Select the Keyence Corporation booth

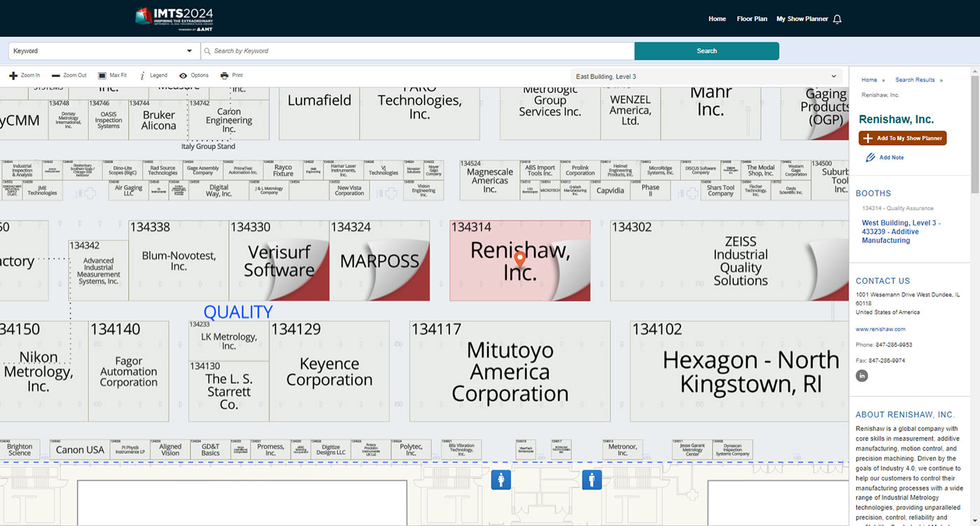click(x=329, y=371)
